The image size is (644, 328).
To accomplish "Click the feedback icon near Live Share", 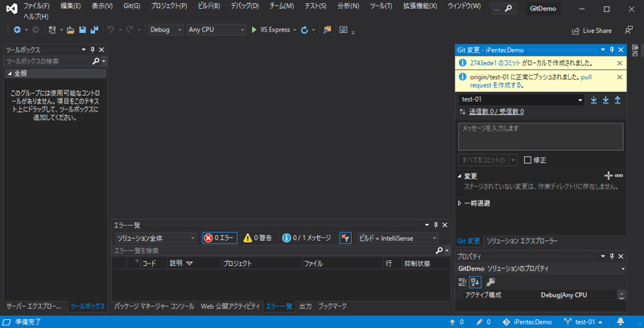I will click(x=629, y=30).
